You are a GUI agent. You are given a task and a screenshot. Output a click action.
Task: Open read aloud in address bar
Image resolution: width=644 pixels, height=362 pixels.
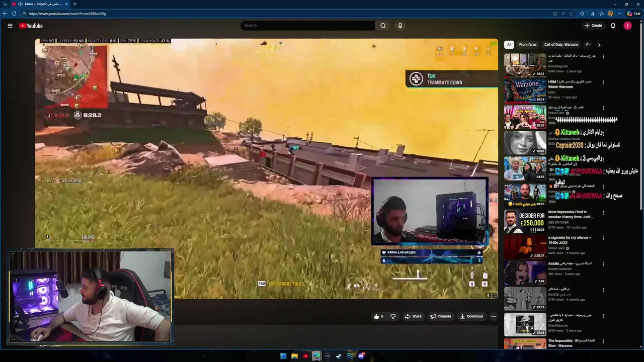point(563,14)
